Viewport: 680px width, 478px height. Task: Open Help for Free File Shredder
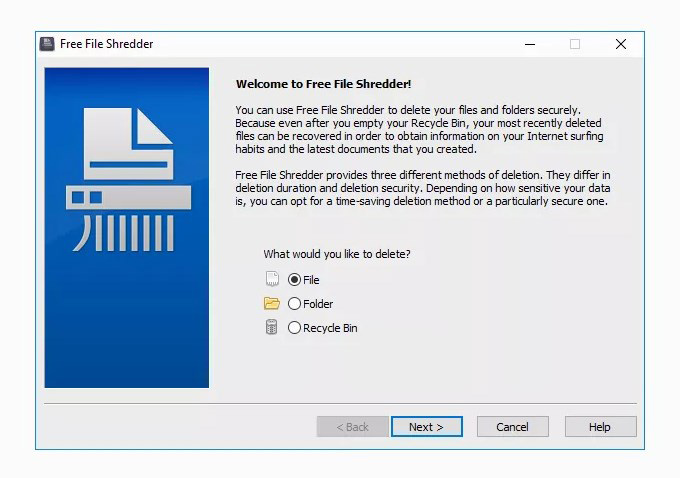point(601,427)
